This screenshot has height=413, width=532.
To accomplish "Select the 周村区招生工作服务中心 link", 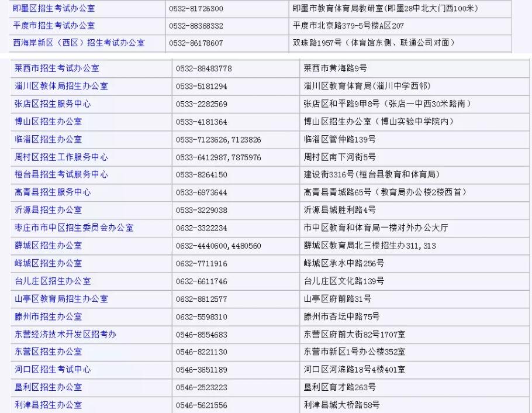I will [x=61, y=157].
